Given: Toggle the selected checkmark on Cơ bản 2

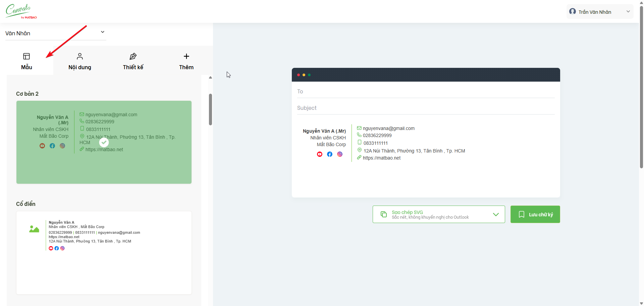Looking at the screenshot, I should click(x=104, y=142).
